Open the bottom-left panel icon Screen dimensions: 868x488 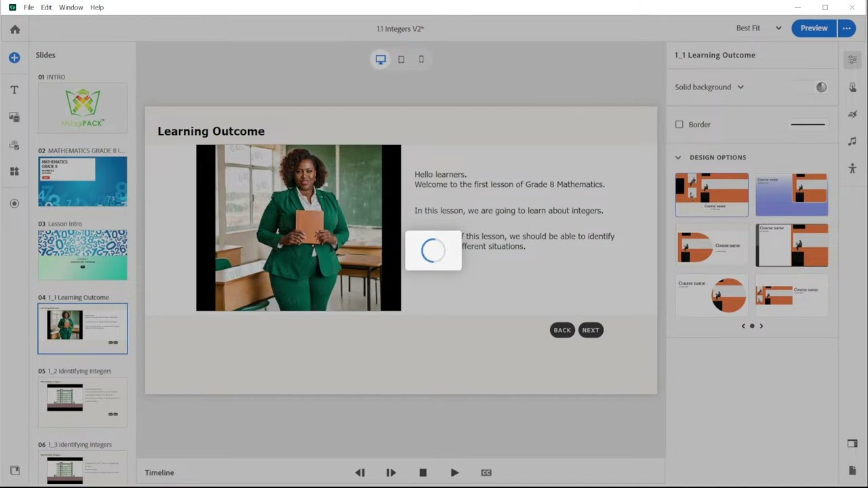coord(14,470)
